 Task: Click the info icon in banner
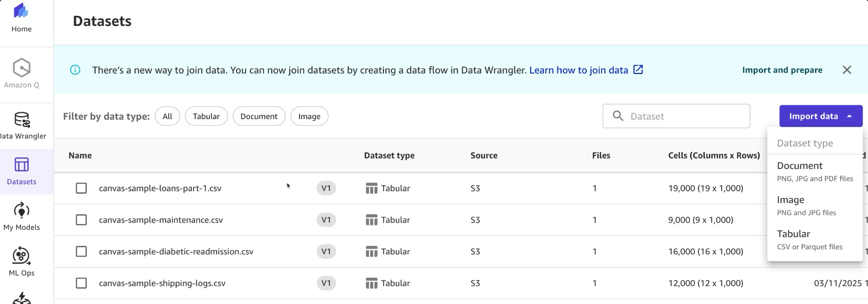point(75,70)
